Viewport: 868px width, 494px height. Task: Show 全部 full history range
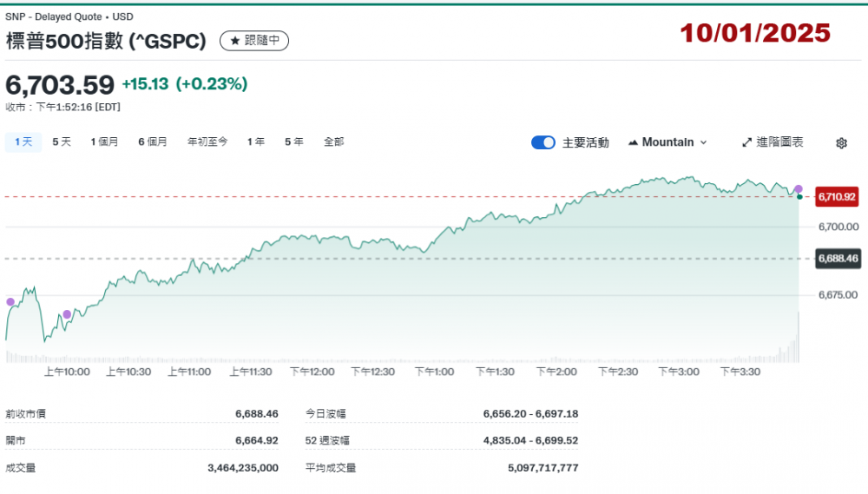[333, 142]
